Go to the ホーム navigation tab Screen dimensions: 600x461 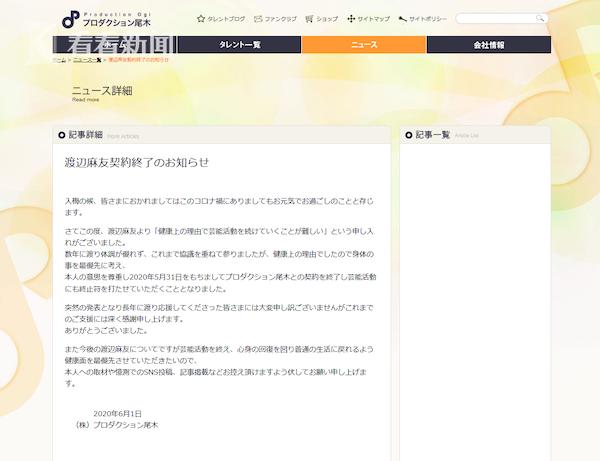[x=114, y=44]
